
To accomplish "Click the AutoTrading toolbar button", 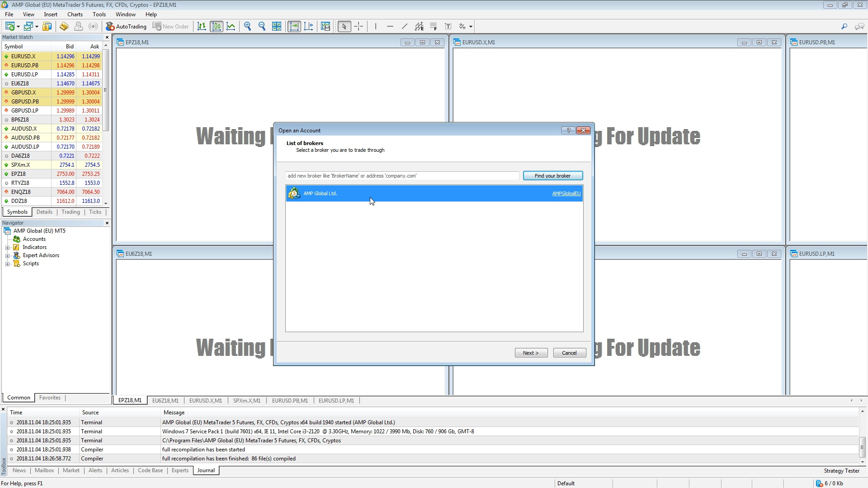I will pyautogui.click(x=126, y=27).
